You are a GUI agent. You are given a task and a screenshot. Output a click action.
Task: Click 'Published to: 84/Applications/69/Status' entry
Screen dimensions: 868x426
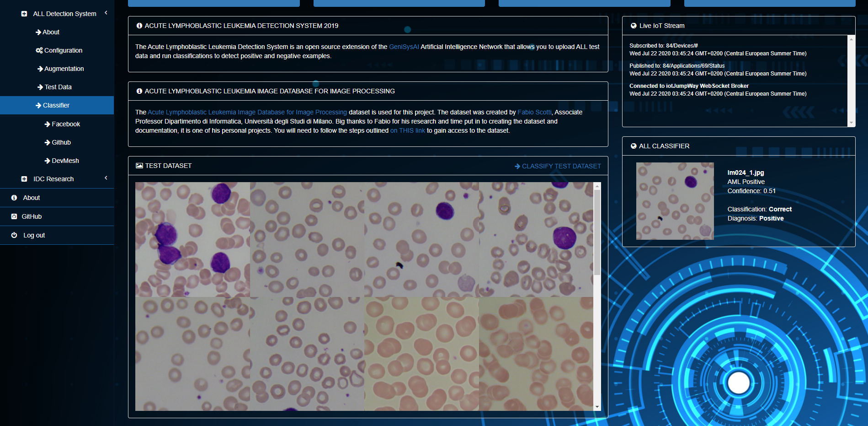tap(677, 66)
